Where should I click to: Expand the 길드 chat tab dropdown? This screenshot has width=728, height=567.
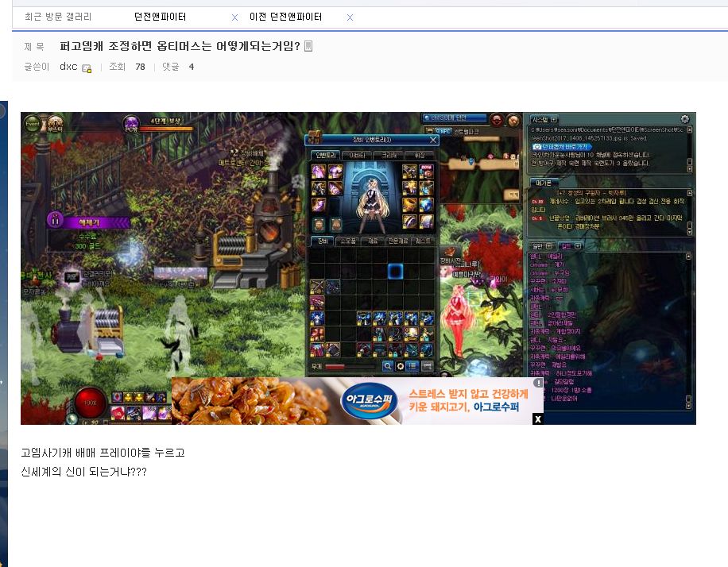click(578, 246)
